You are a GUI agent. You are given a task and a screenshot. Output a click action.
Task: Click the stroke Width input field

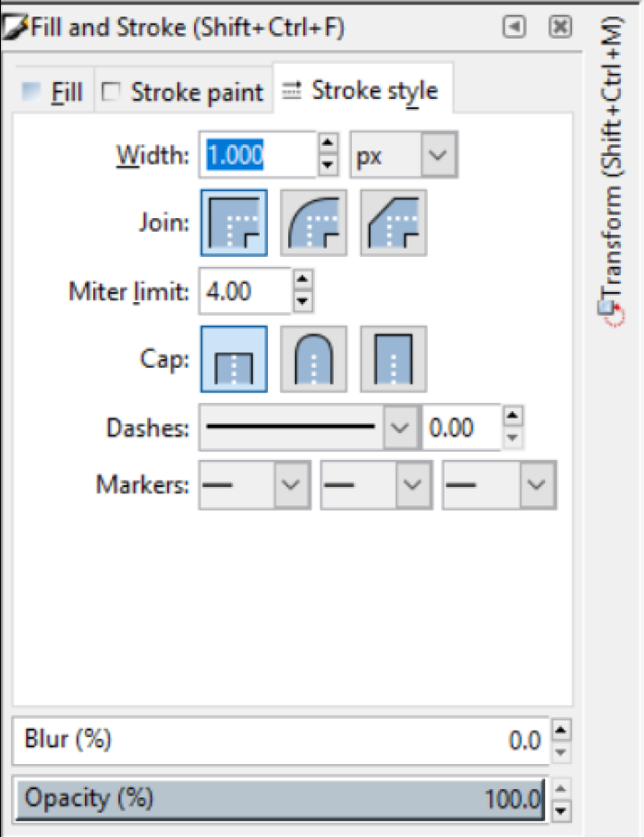pos(258,154)
